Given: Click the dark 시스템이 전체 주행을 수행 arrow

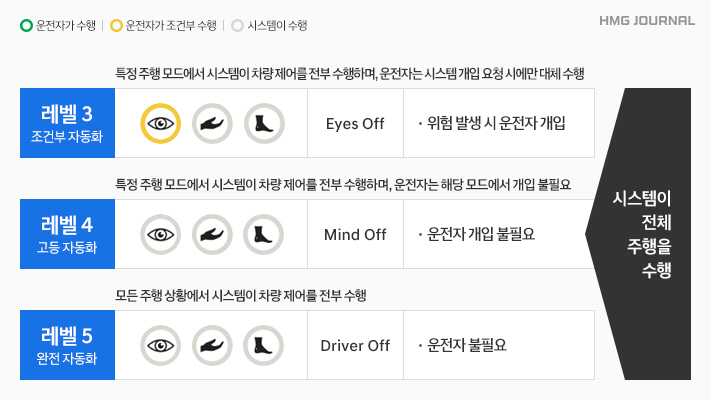Looking at the screenshot, I should pos(643,234).
